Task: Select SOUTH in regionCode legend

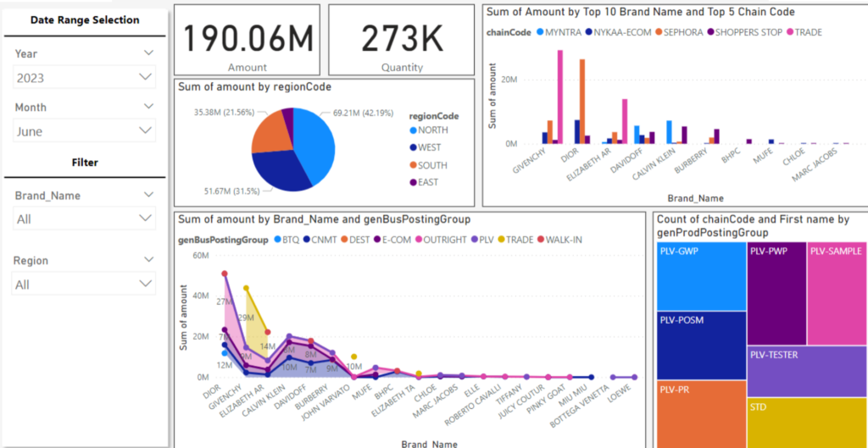Action: pyautogui.click(x=428, y=165)
